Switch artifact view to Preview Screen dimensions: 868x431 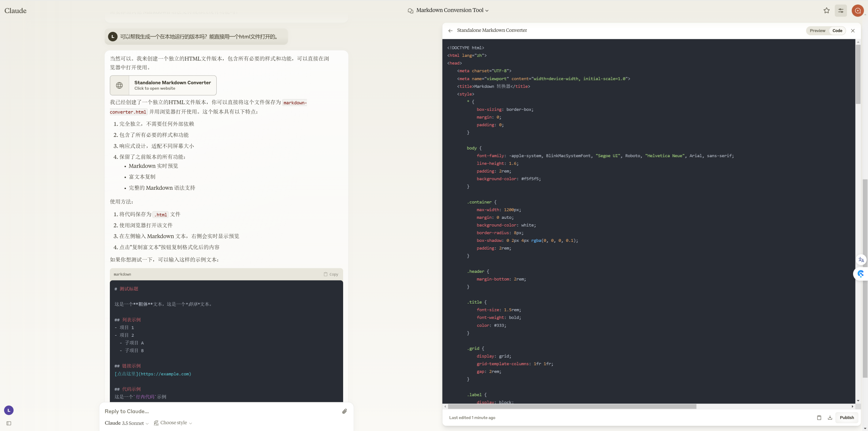pyautogui.click(x=817, y=30)
